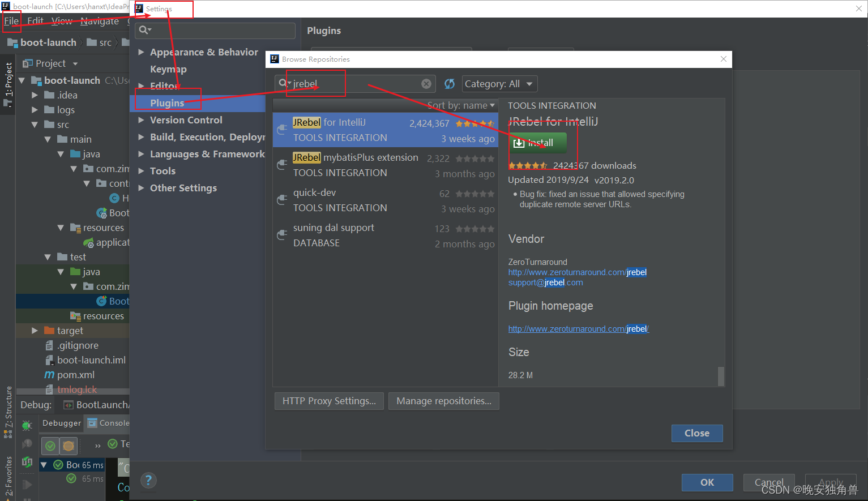Image resolution: width=868 pixels, height=501 pixels.
Task: Collapse the src folder
Action: click(35, 125)
